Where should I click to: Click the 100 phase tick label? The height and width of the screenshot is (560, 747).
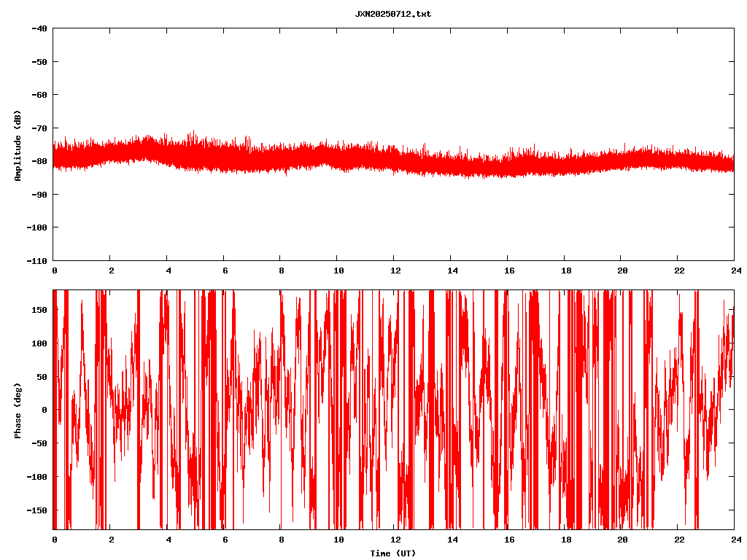pos(39,343)
